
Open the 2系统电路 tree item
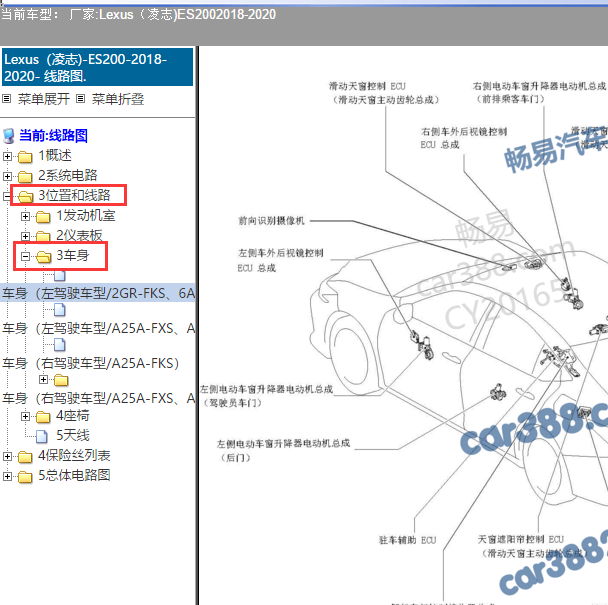click(x=67, y=175)
